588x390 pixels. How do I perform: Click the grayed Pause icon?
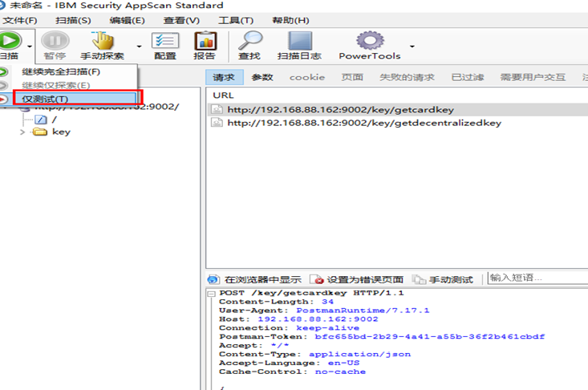tap(55, 40)
